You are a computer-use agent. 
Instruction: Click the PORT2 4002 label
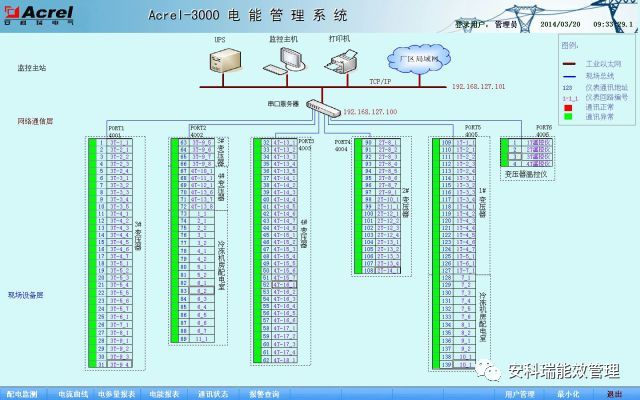click(x=199, y=132)
